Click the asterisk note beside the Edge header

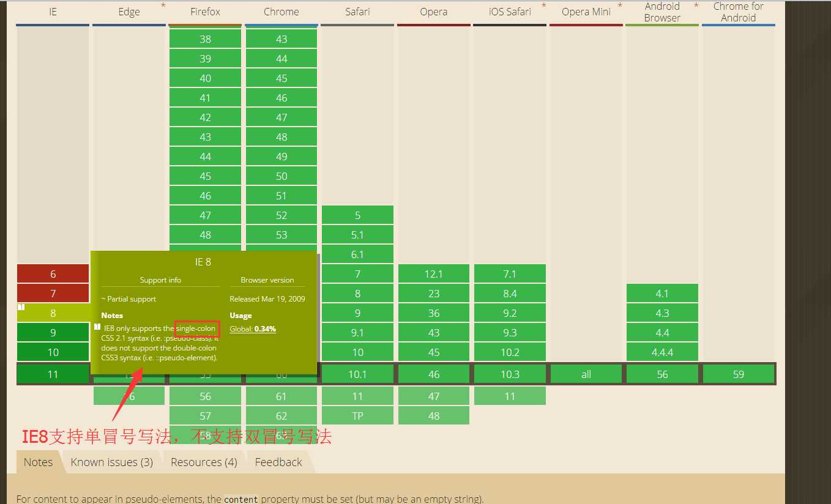click(x=163, y=6)
